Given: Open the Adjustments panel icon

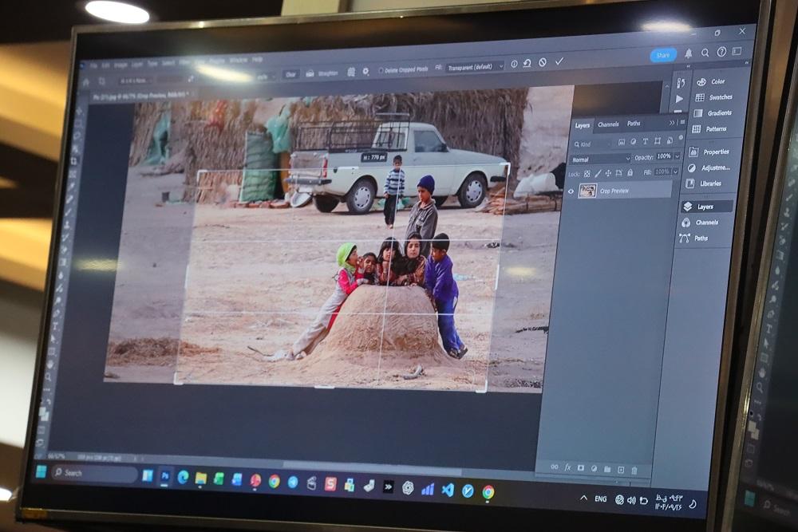Looking at the screenshot, I should (x=692, y=168).
